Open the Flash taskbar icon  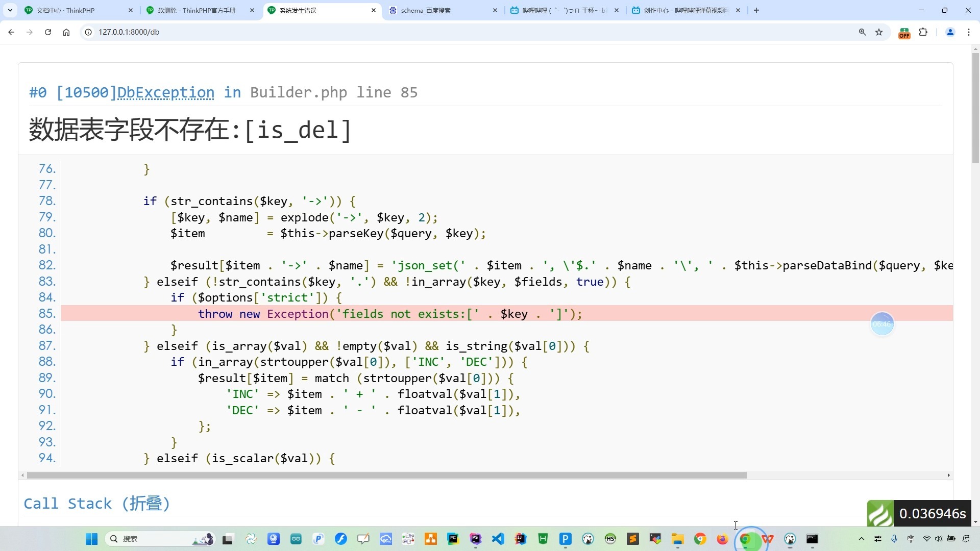click(x=341, y=539)
